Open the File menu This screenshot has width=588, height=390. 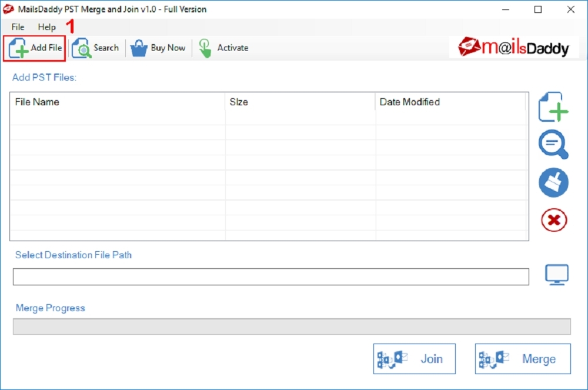18,27
